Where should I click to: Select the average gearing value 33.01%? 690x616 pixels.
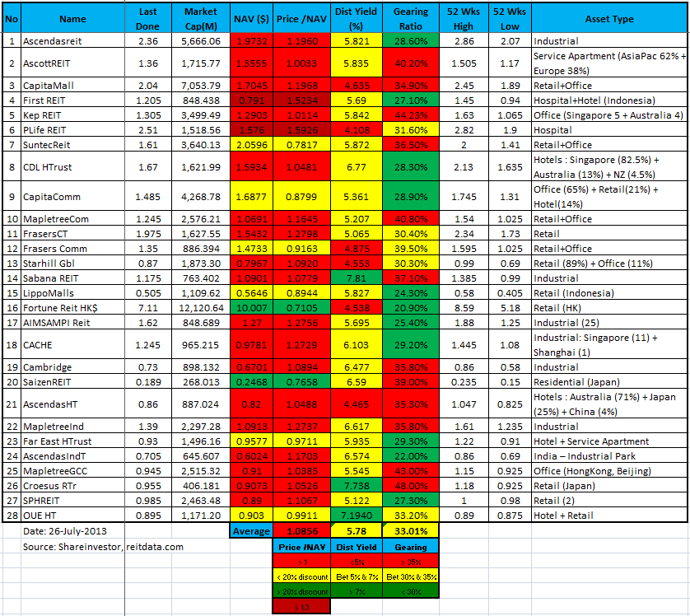(x=411, y=531)
